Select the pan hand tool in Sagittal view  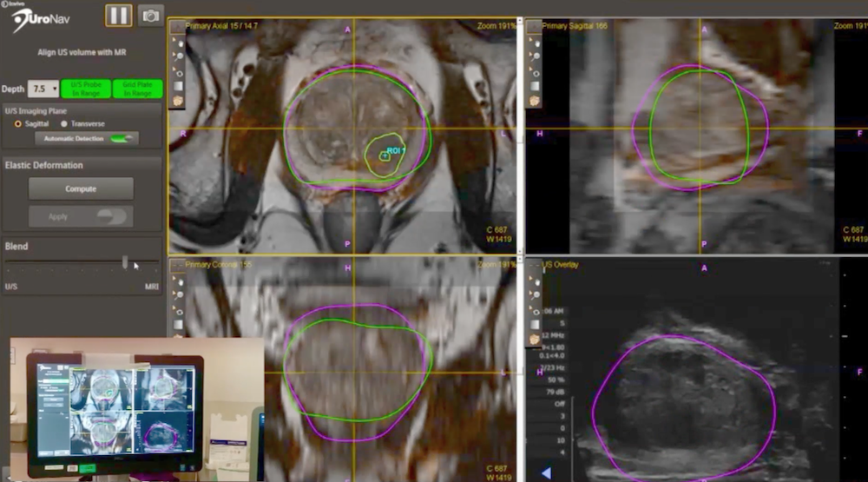click(x=536, y=43)
